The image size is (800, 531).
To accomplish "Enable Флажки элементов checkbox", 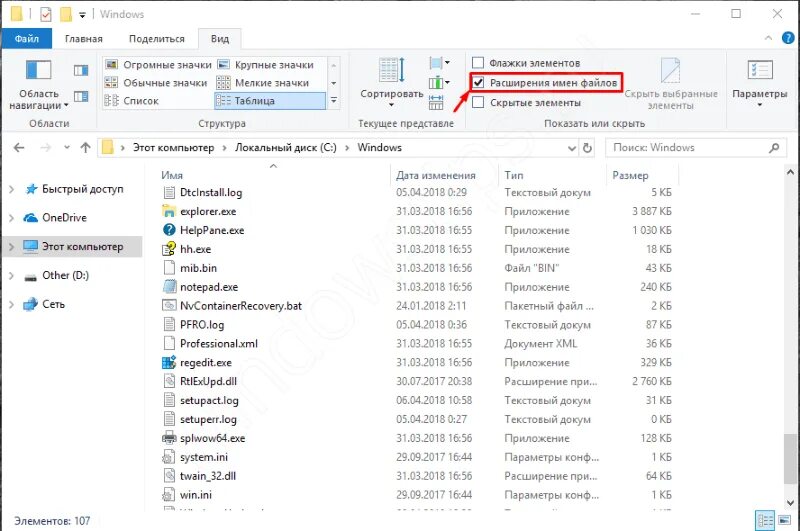I will pos(478,63).
